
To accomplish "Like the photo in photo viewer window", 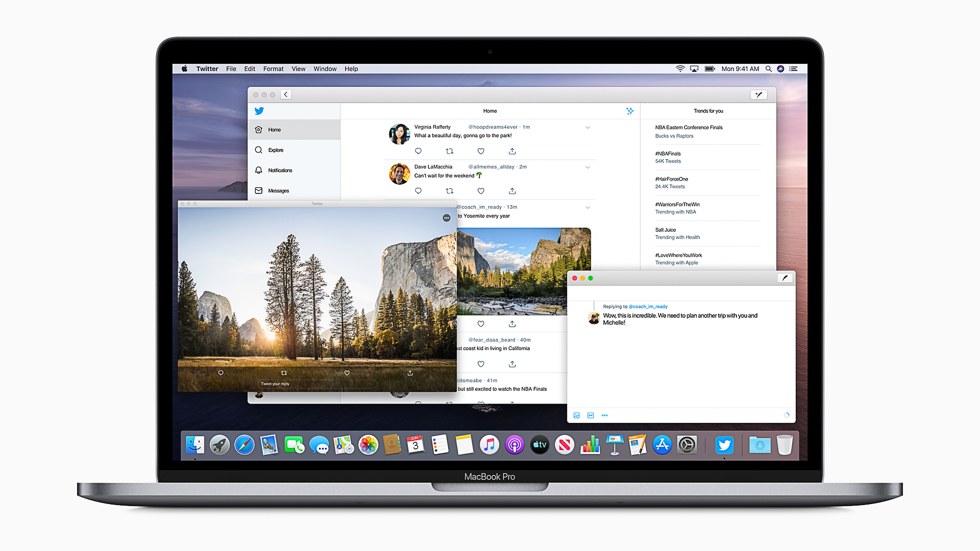I will pos(347,373).
